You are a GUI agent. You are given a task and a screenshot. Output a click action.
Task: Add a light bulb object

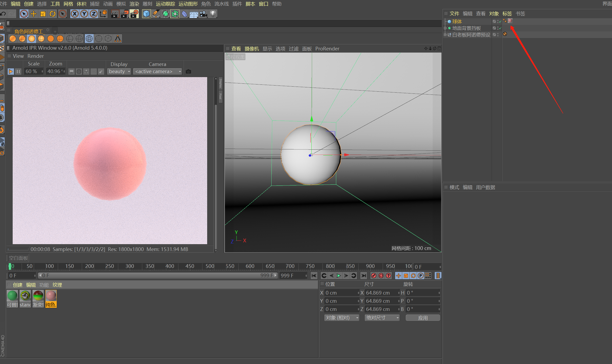(x=213, y=14)
